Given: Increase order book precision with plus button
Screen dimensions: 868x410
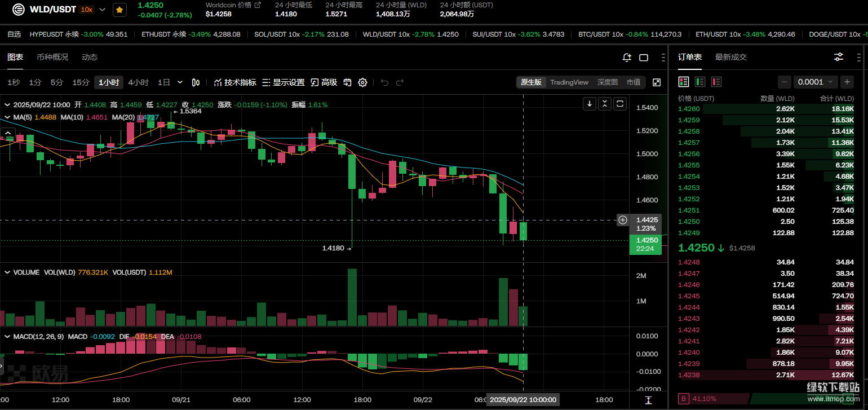Looking at the screenshot, I should 847,82.
